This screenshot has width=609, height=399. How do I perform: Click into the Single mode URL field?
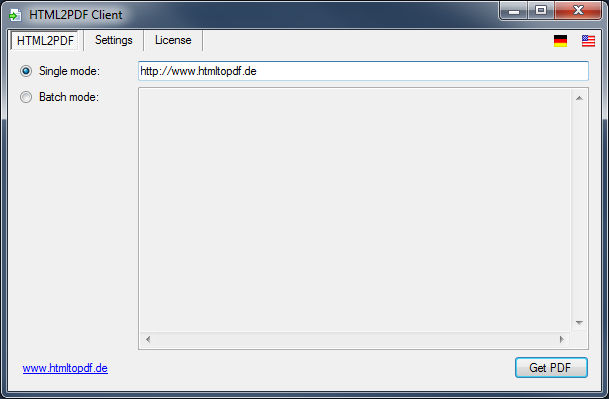point(363,71)
